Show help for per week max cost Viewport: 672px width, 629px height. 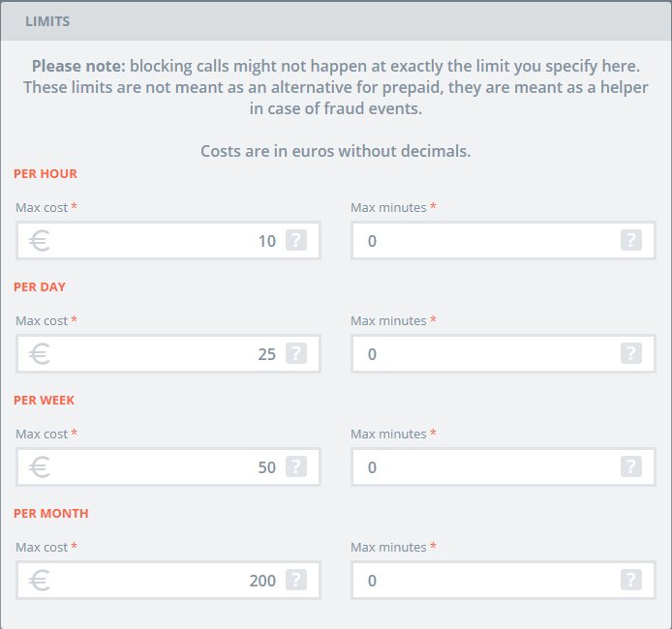(296, 467)
